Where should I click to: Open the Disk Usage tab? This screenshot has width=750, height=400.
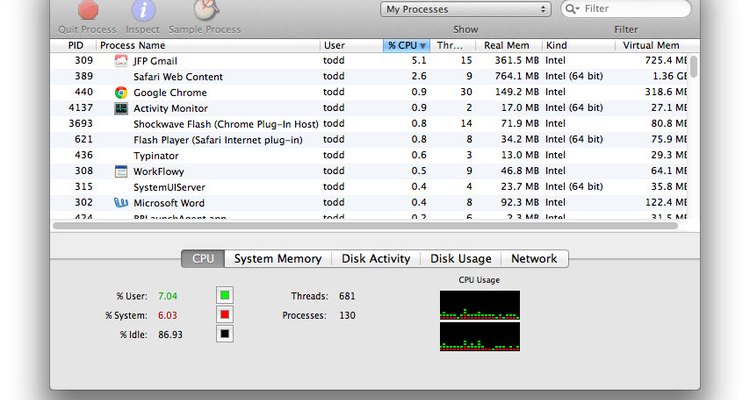coord(461,259)
